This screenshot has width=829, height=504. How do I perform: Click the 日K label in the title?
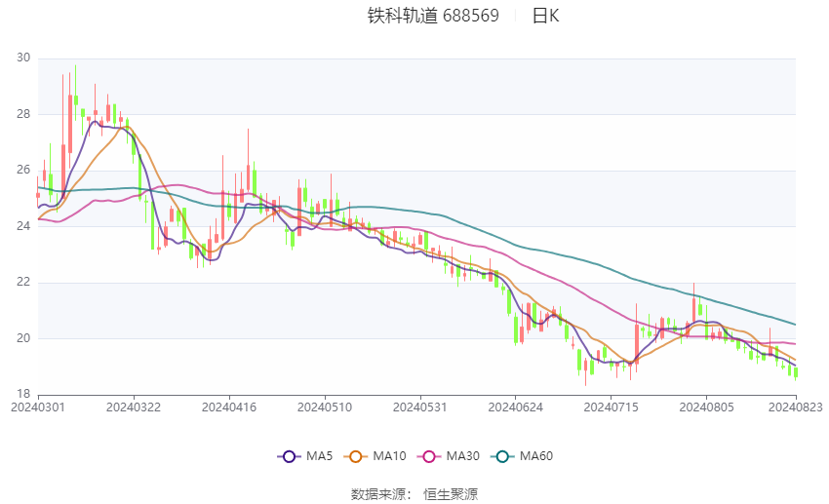pos(545,16)
